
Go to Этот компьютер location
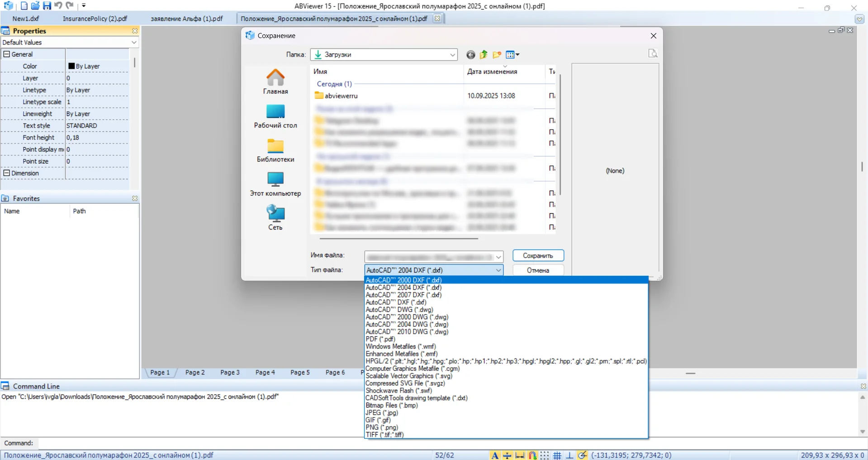click(x=275, y=184)
